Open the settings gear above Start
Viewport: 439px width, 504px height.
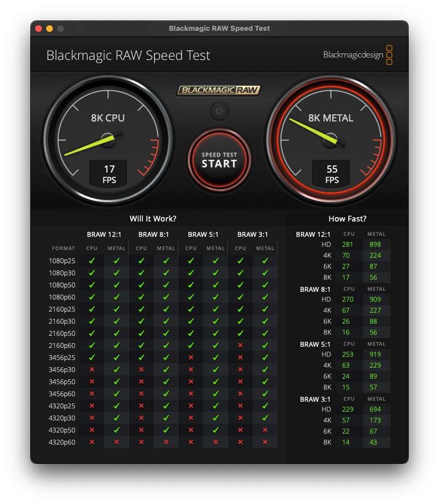point(219,111)
